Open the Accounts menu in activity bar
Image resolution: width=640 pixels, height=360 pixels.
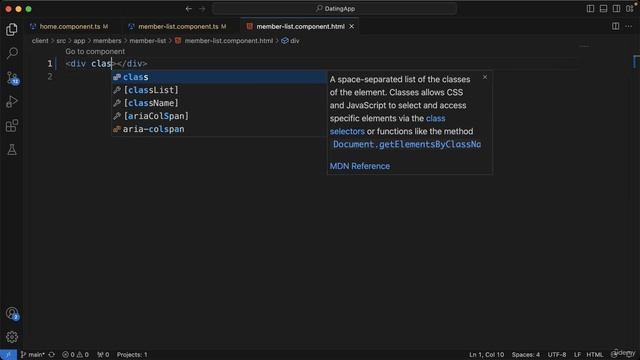(12, 313)
